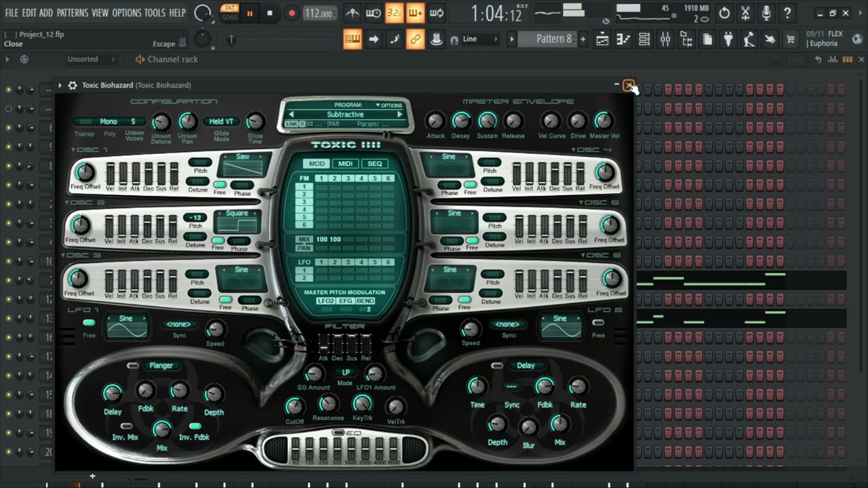868x488 pixels.
Task: Open the microphone recording icon
Action: (x=766, y=13)
